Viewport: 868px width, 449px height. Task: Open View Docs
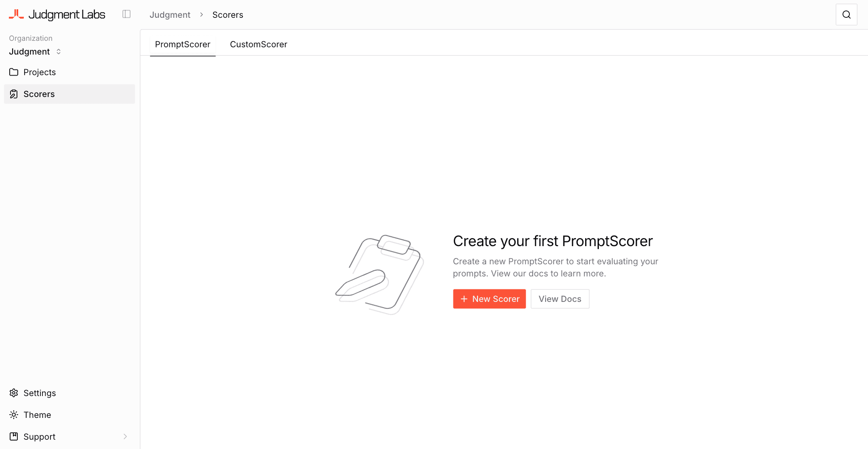(x=560, y=299)
